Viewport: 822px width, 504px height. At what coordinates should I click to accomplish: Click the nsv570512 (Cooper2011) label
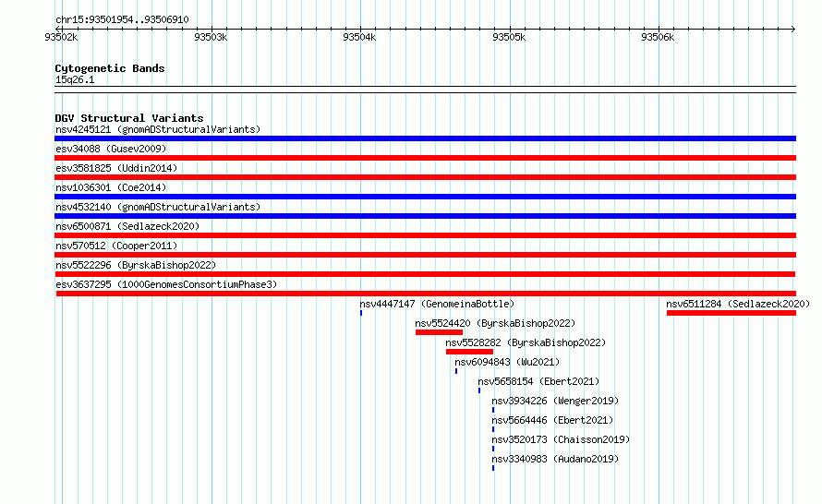tap(116, 246)
